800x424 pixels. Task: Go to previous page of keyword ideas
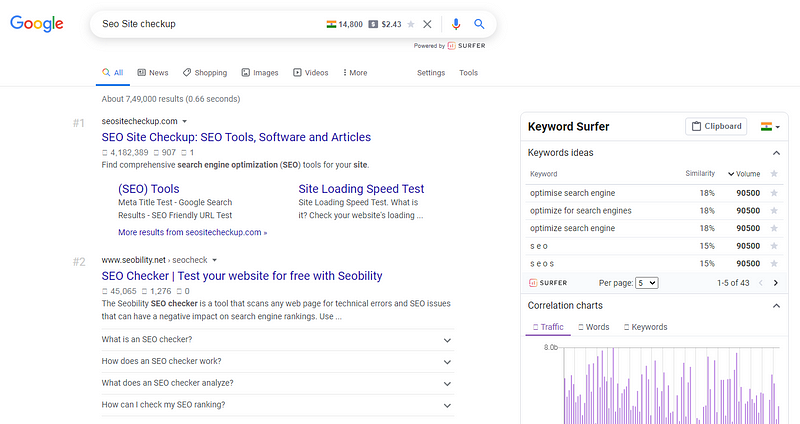761,283
